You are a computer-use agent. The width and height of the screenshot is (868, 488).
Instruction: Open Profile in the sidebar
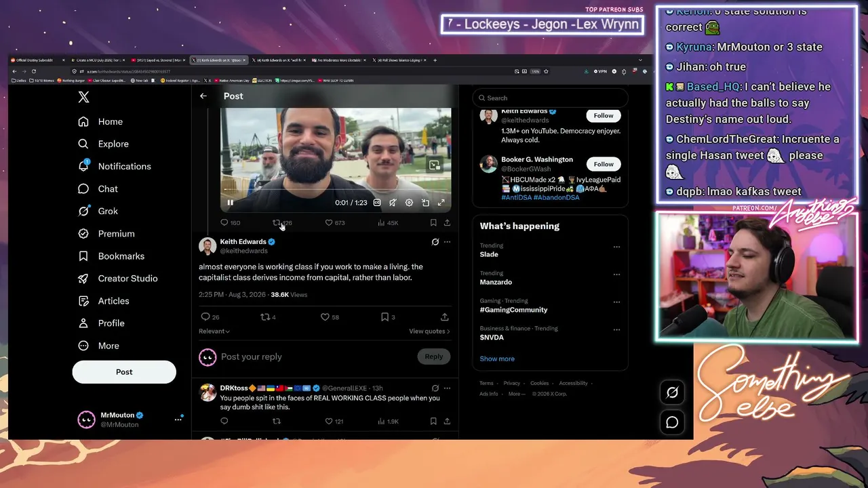[102, 323]
